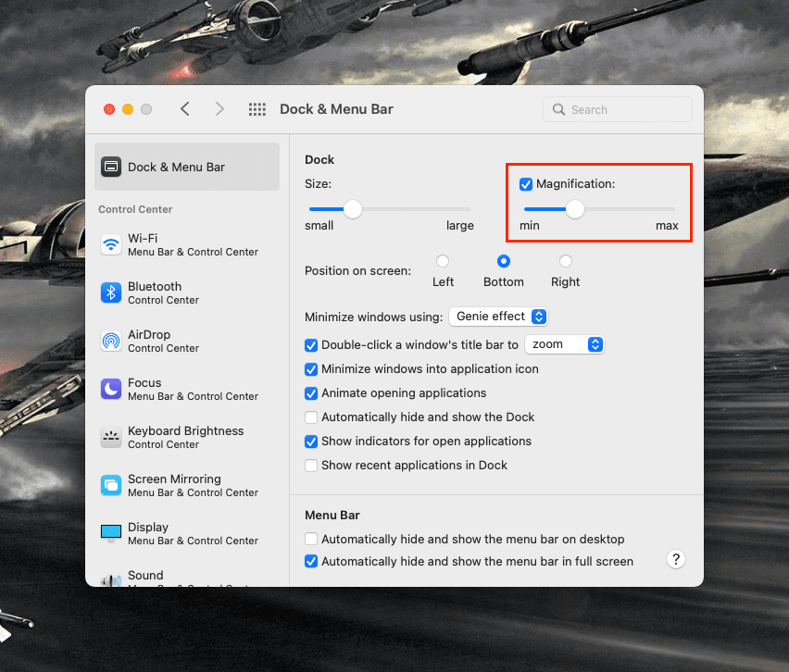
Task: Select Focus in the sidebar list
Action: click(187, 390)
